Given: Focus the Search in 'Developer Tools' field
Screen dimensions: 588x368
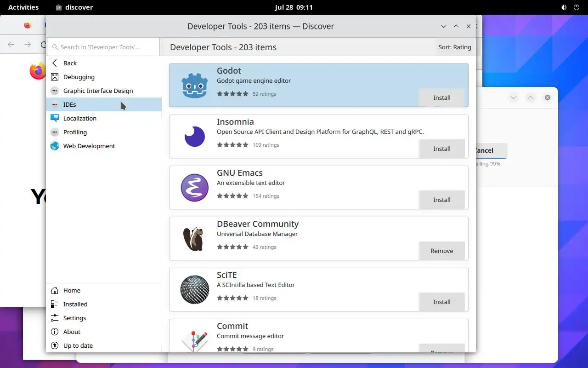Looking at the screenshot, I should (104, 47).
